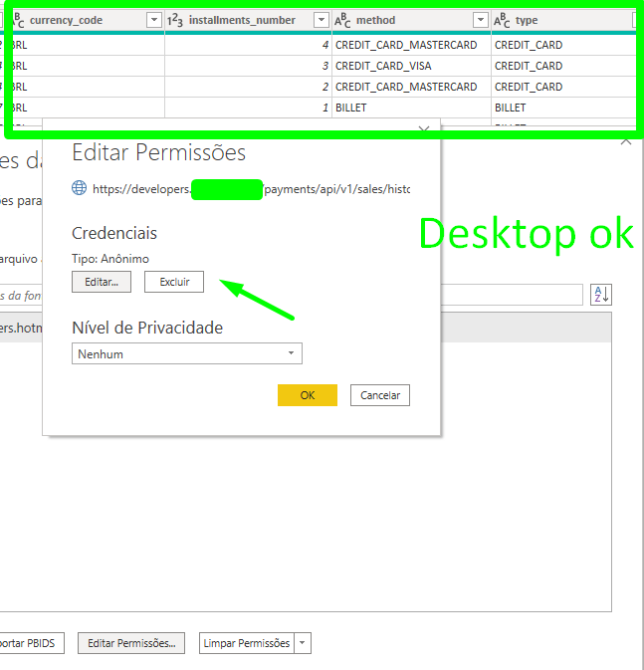Image resolution: width=644 pixels, height=670 pixels.
Task: Confirm with the yellow OK button
Action: point(308,395)
